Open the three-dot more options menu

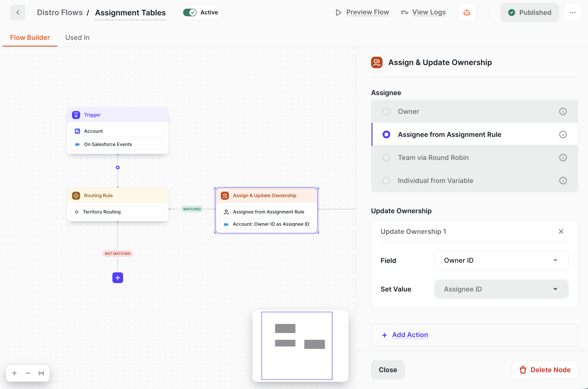point(572,12)
